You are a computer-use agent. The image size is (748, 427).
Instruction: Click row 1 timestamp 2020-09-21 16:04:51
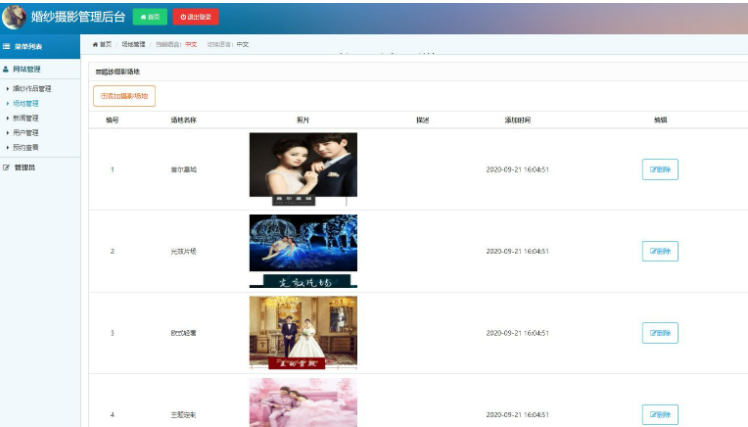(518, 169)
